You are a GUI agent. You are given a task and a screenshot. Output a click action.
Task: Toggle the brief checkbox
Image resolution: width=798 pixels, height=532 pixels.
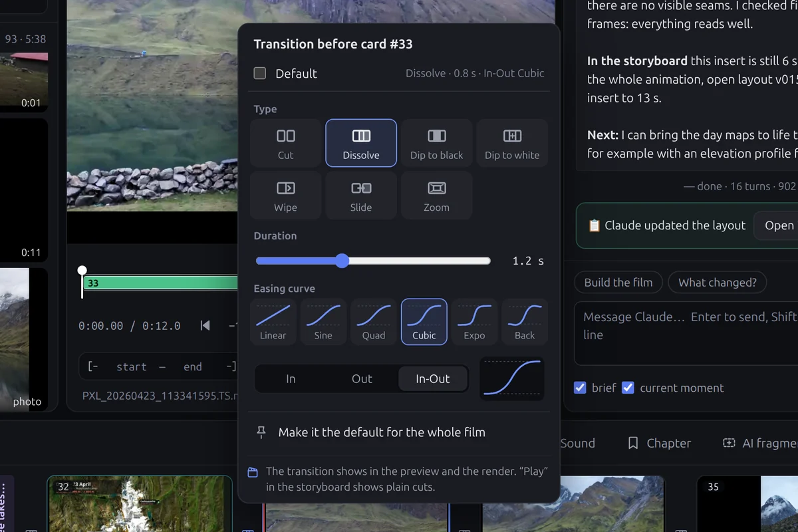580,388
